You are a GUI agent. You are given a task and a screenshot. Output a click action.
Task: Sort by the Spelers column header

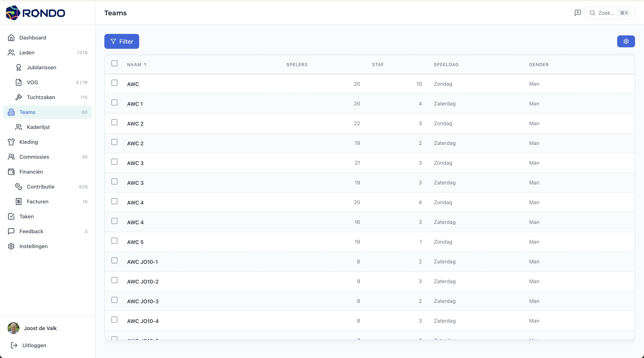tap(297, 64)
